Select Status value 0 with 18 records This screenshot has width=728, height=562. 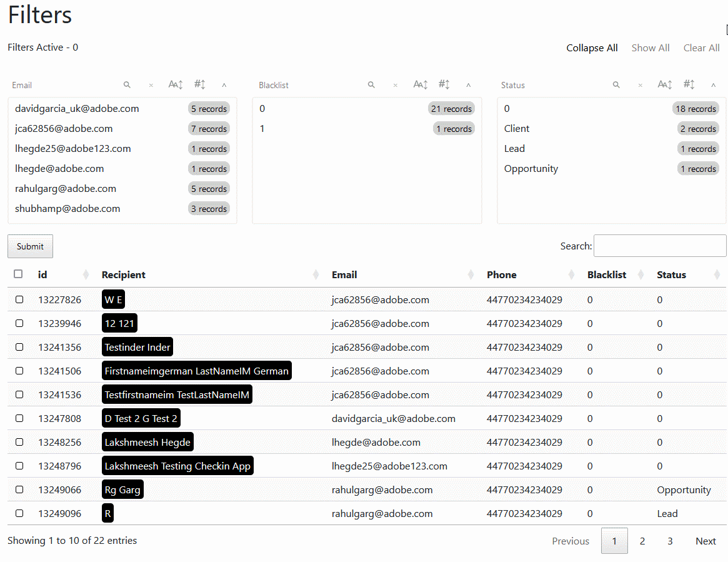612,109
